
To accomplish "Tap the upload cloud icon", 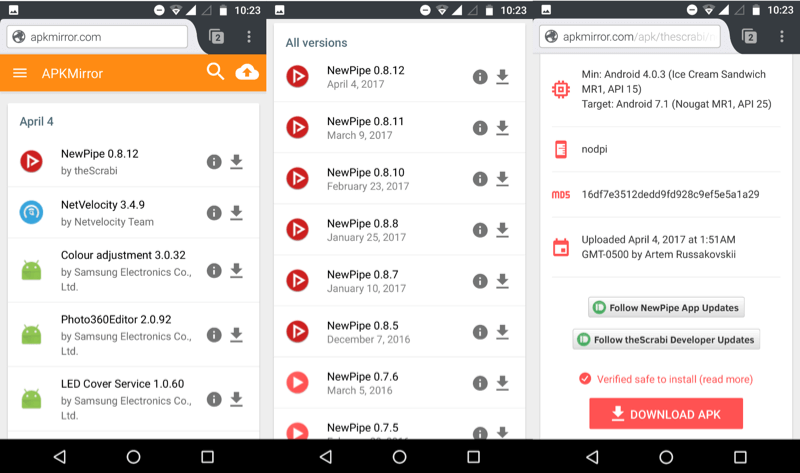I will click(x=247, y=72).
